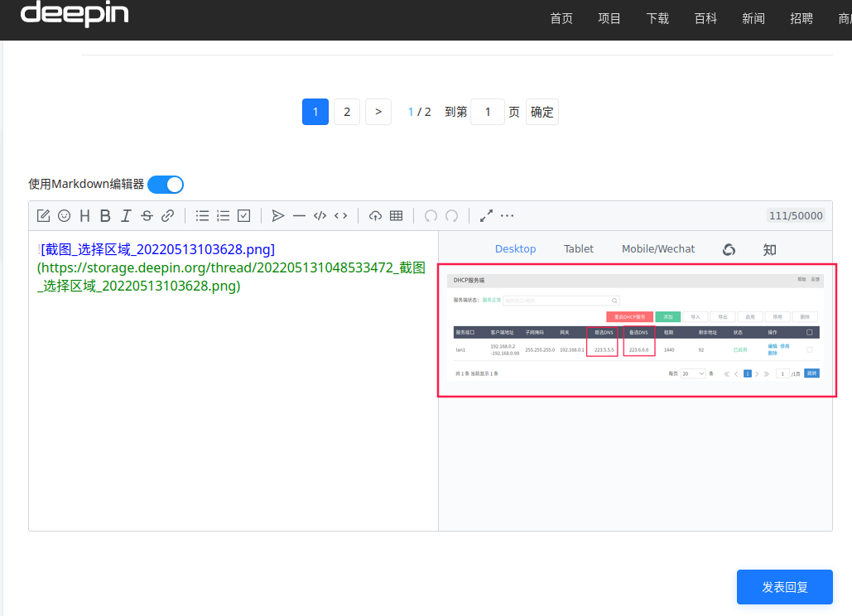Upload an image via the cloud icon
This screenshot has height=616, width=852.
pos(375,215)
